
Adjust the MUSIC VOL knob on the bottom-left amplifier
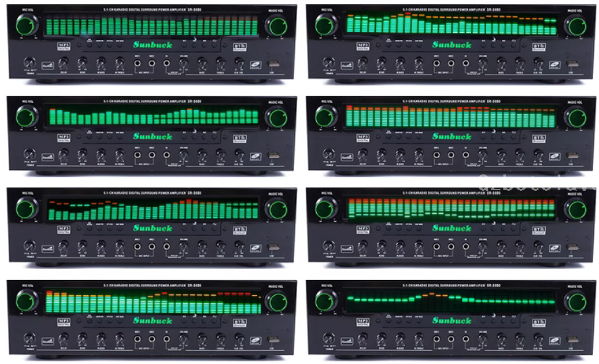(278, 301)
